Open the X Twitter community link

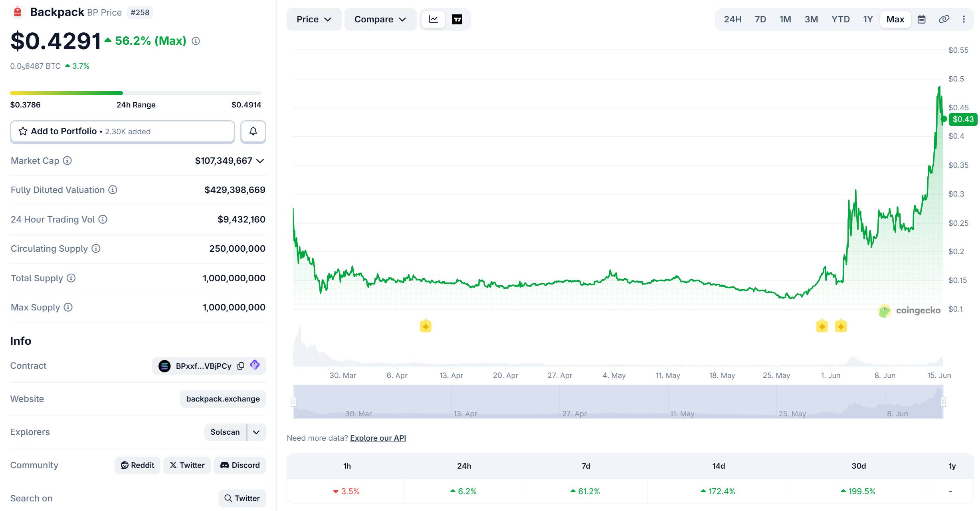click(x=187, y=465)
